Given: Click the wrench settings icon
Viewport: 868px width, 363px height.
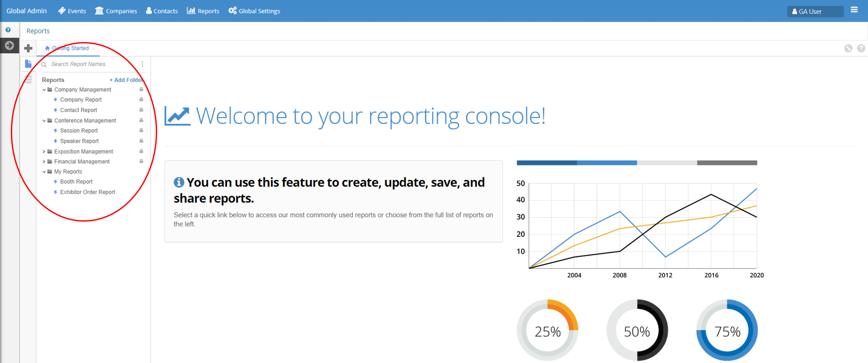Looking at the screenshot, I should (x=848, y=49).
